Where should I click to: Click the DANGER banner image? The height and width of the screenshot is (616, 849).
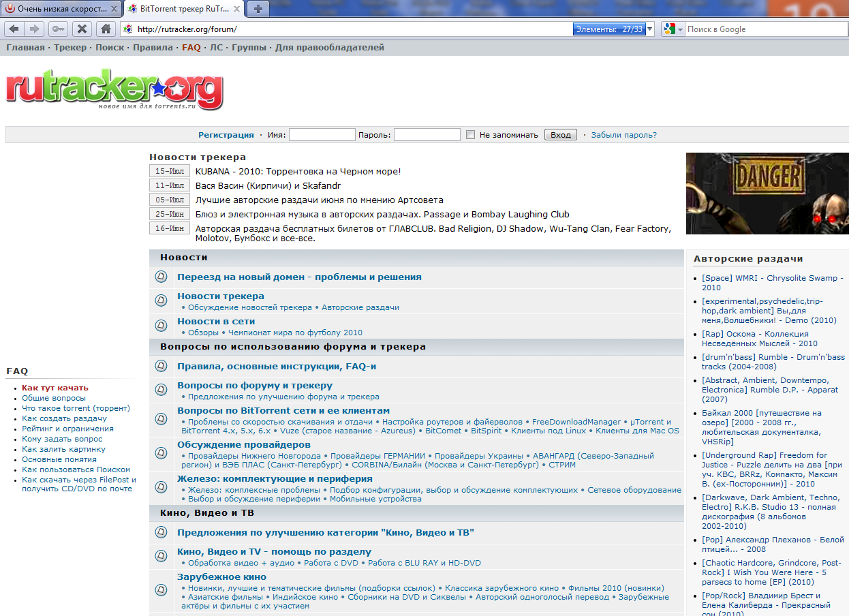point(767,193)
